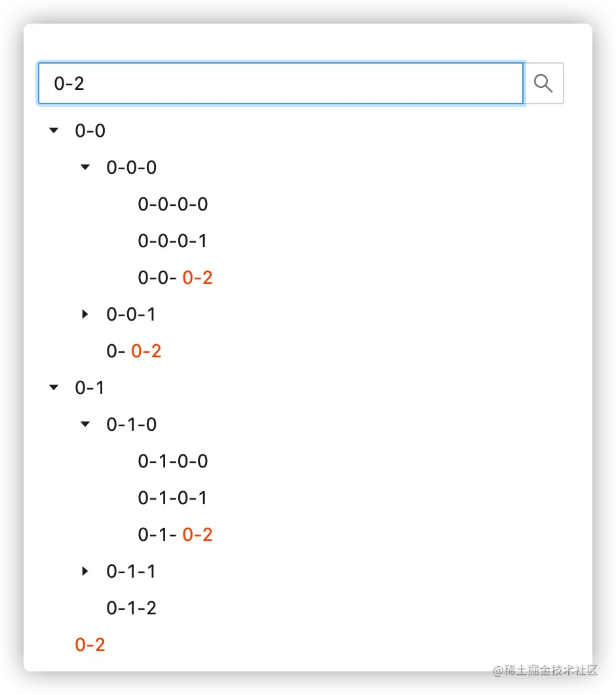Image resolution: width=616 pixels, height=695 pixels.
Task: Collapse the 0-1 tree node arrow
Action: [54, 387]
